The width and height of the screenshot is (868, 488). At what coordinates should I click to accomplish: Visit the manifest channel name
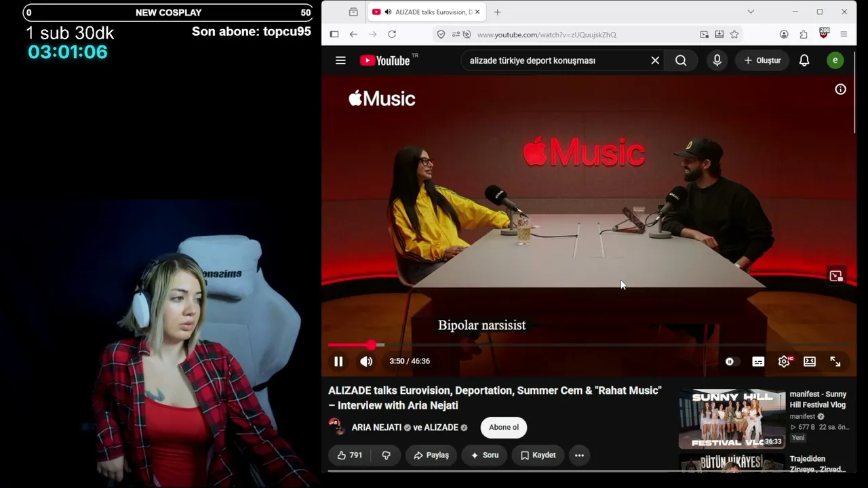802,417
